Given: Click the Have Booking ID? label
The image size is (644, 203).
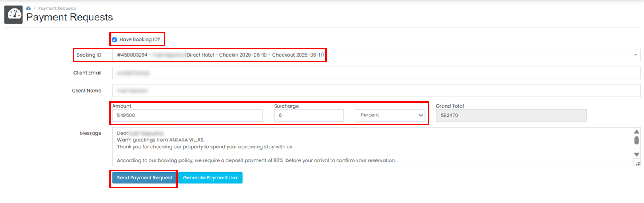Looking at the screenshot, I should [140, 39].
